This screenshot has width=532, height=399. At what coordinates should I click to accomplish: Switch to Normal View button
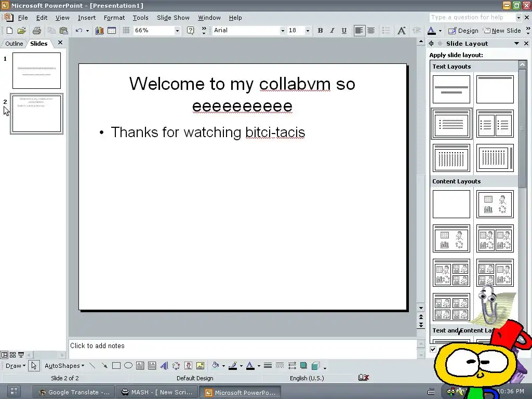tap(4, 355)
